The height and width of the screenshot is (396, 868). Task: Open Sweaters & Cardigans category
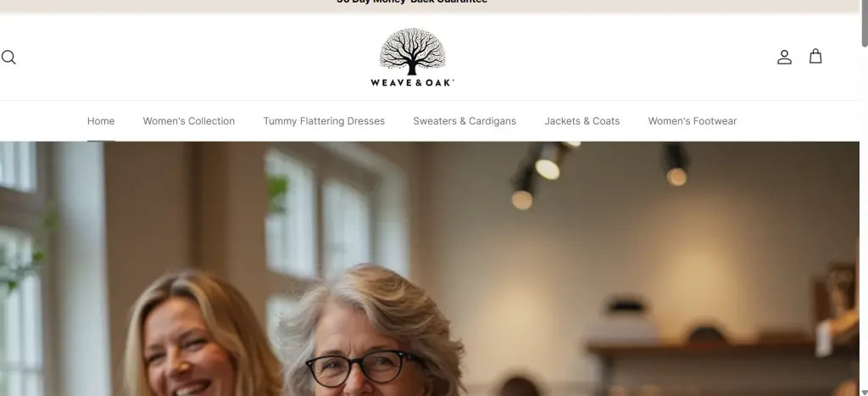click(x=465, y=120)
